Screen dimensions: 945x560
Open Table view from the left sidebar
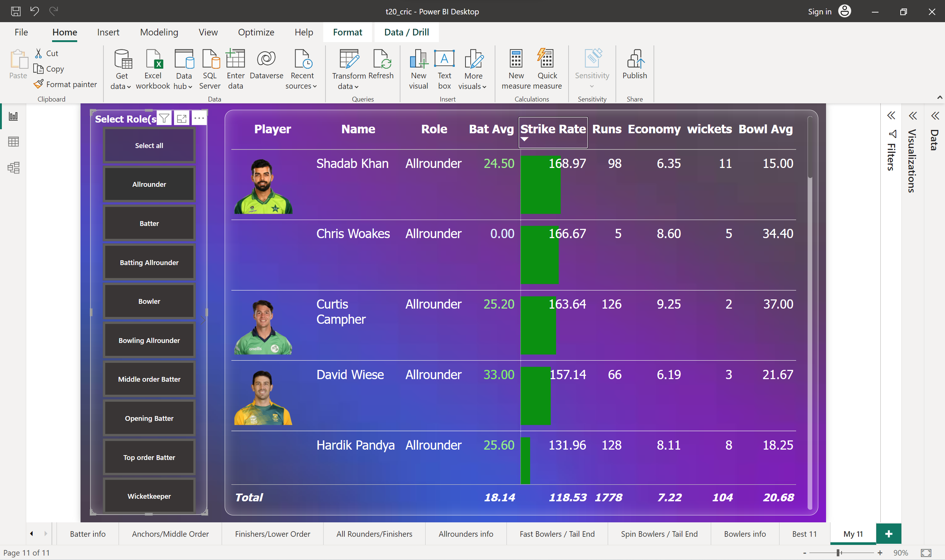14,141
